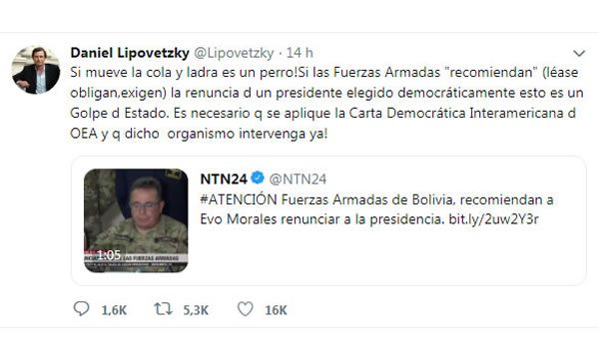View the 1,6K replies count

click(114, 310)
